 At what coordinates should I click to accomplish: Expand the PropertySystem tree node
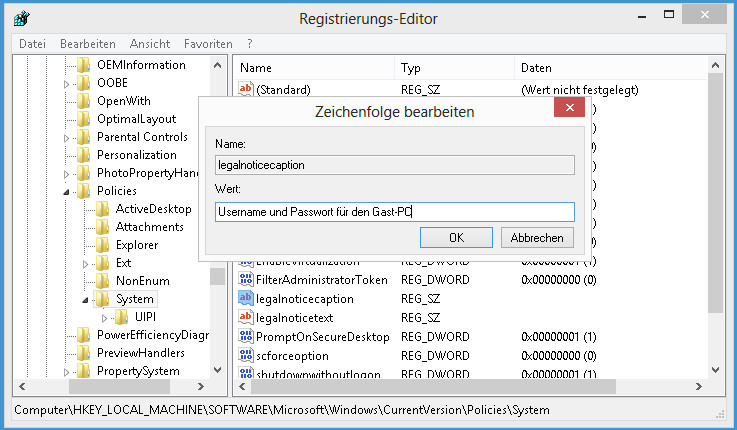coord(66,372)
